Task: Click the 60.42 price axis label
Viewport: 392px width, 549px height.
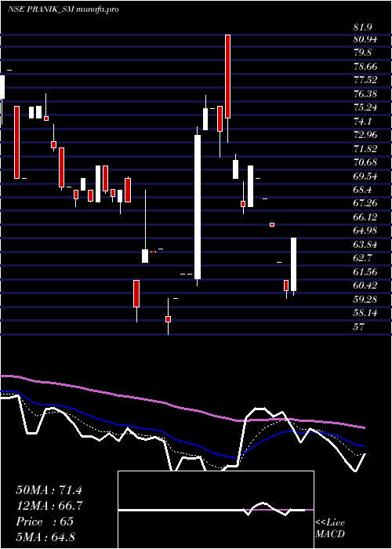Action: click(x=365, y=285)
